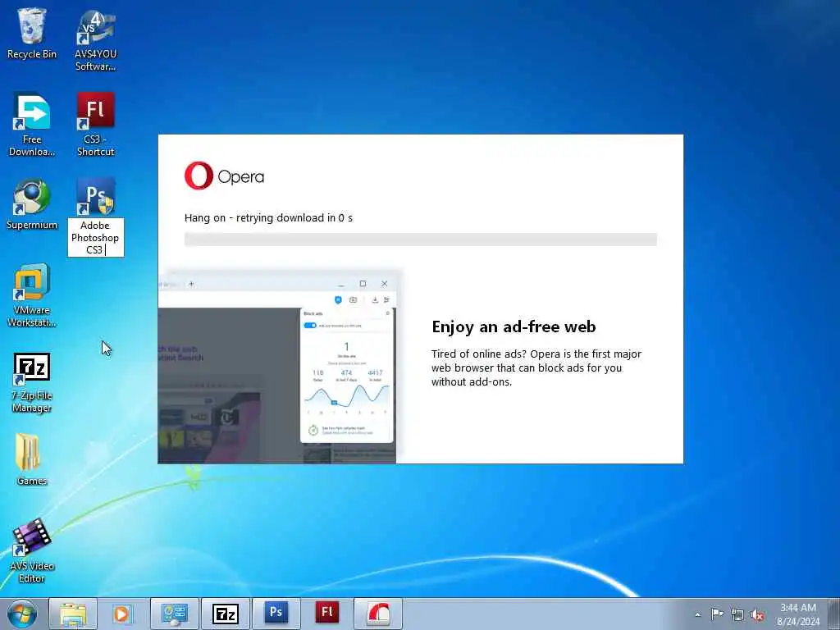Click the Opera download progress bar
Viewport: 840px width, 630px height.
[x=421, y=240]
